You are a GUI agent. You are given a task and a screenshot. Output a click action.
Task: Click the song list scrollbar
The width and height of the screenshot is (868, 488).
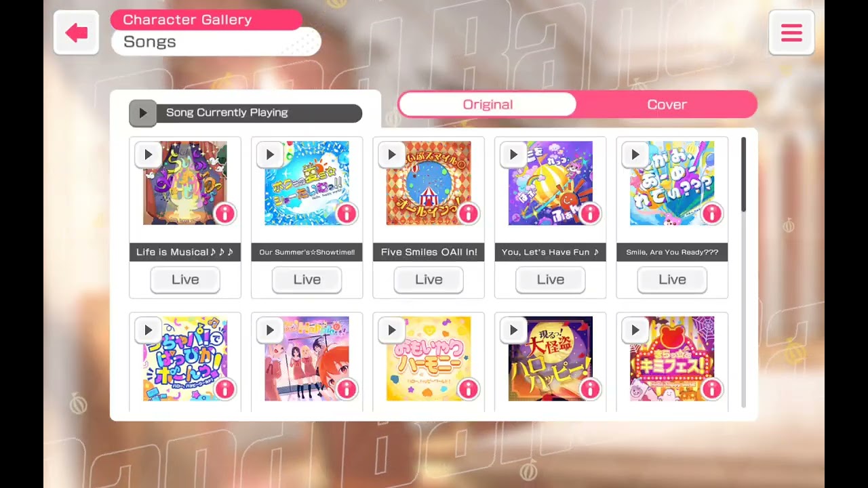[x=744, y=175]
